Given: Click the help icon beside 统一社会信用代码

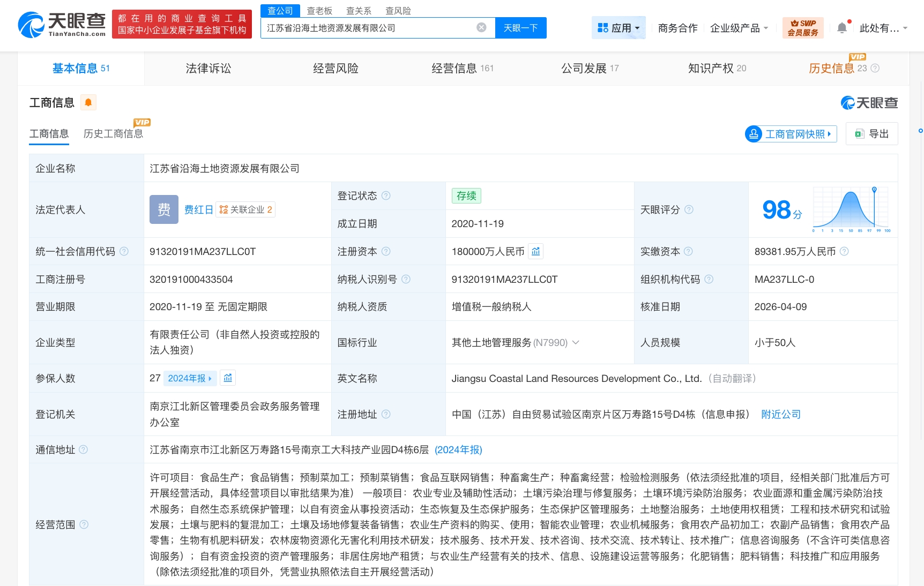Looking at the screenshot, I should coord(123,251).
